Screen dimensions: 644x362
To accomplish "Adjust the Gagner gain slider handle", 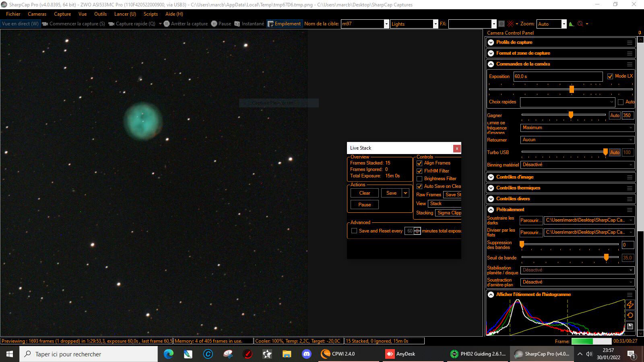I will point(571,115).
